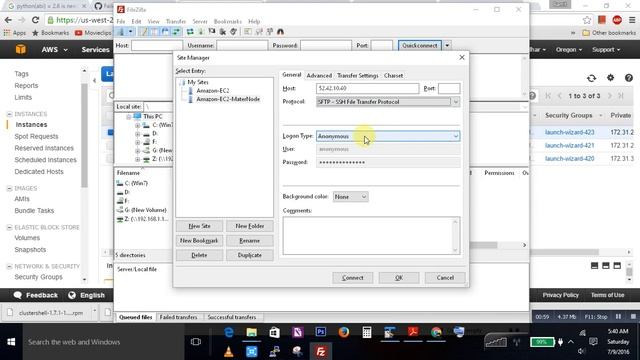Click the refresh file lists toolbar icon
The height and width of the screenshot is (360, 640).
(x=190, y=32)
